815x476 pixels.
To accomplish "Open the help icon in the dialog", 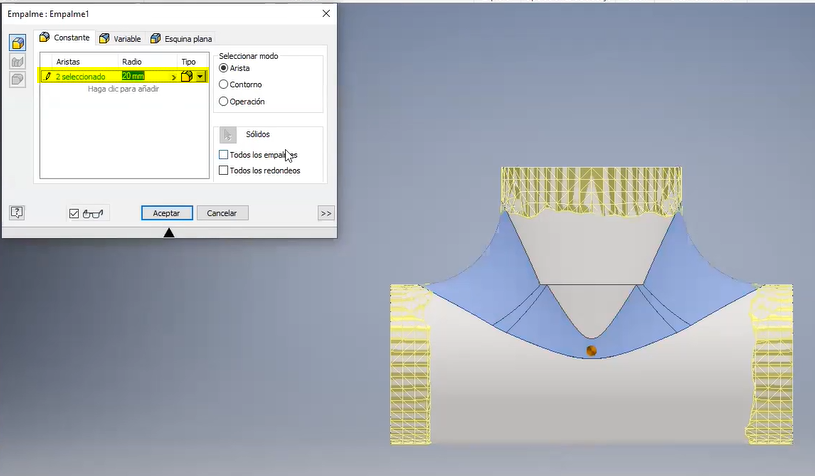I will [17, 212].
